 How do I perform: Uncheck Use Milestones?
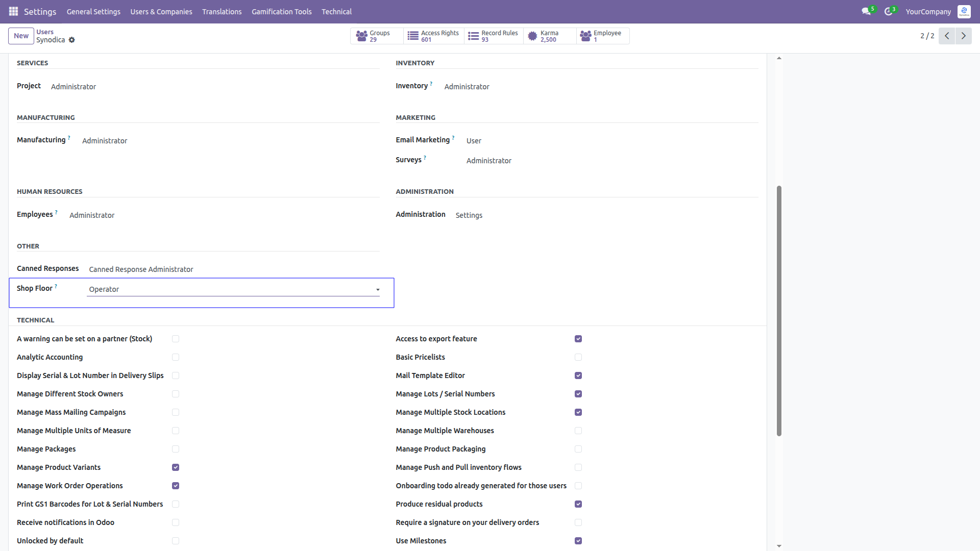point(578,541)
